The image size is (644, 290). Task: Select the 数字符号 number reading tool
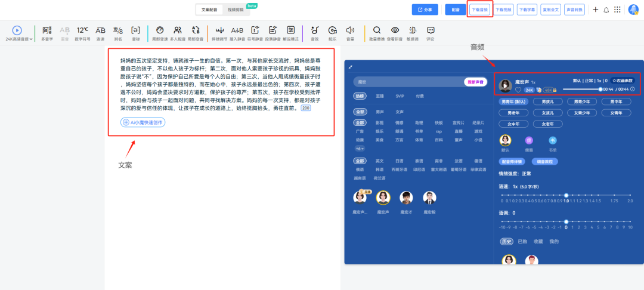coord(82,33)
